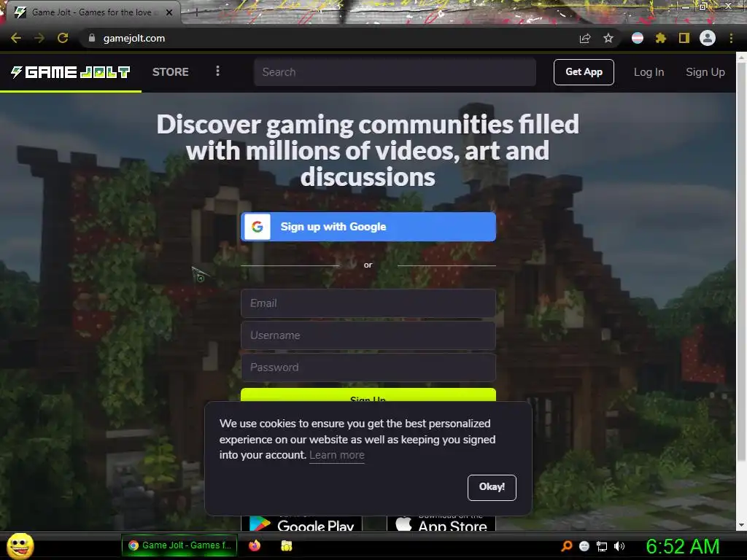Image resolution: width=747 pixels, height=560 pixels.
Task: Click the Email field
Action: pyautogui.click(x=368, y=303)
